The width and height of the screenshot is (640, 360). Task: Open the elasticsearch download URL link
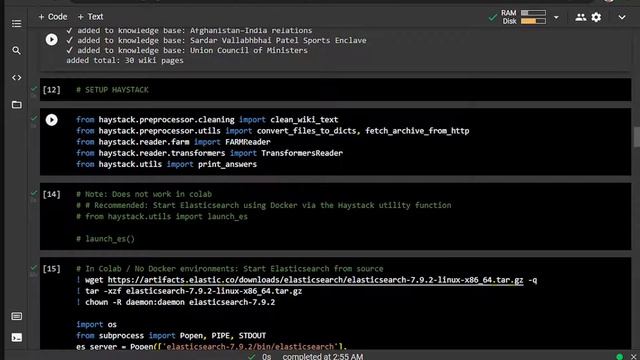(315, 280)
